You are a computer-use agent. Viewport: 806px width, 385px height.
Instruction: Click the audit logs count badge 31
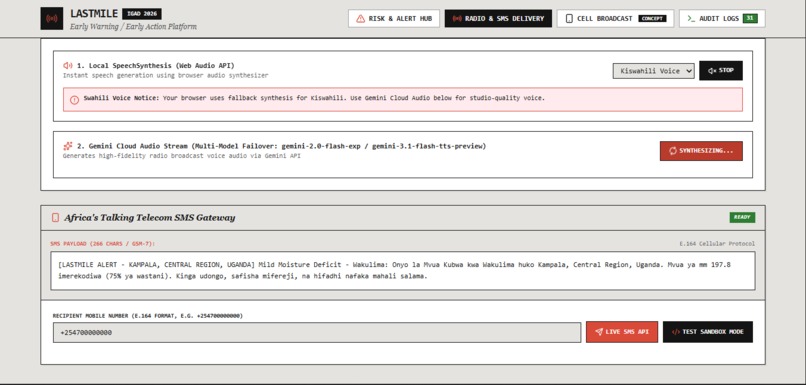[x=750, y=19]
